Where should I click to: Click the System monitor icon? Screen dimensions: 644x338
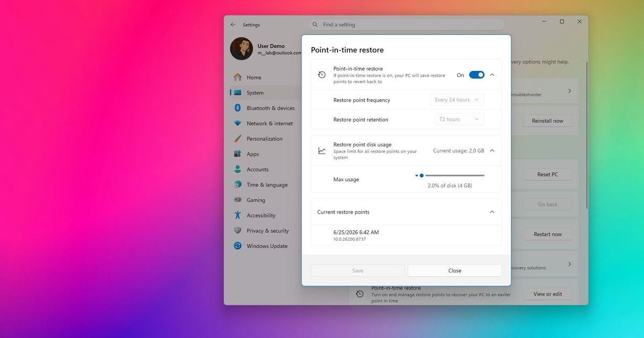coord(238,93)
